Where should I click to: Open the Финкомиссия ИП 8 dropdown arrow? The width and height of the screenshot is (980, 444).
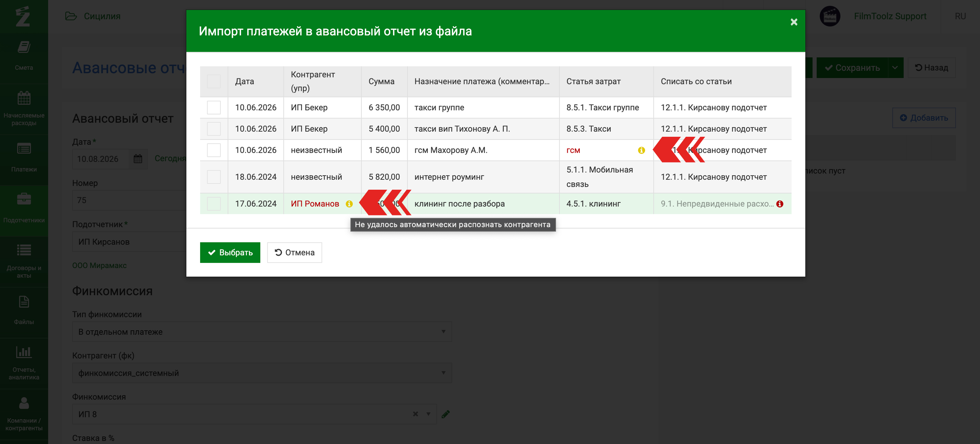[x=428, y=414]
